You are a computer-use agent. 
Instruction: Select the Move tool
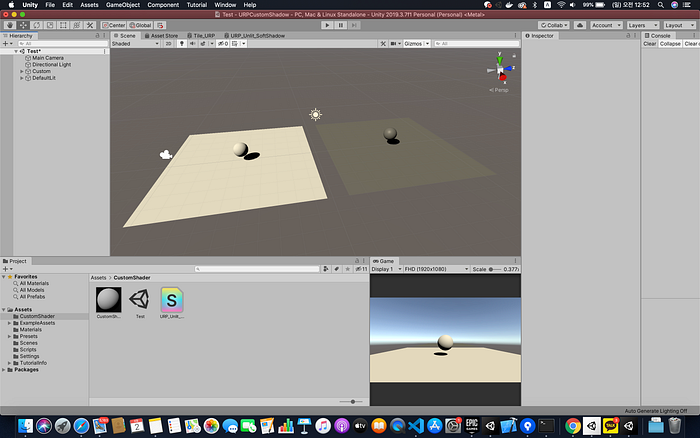coord(23,25)
